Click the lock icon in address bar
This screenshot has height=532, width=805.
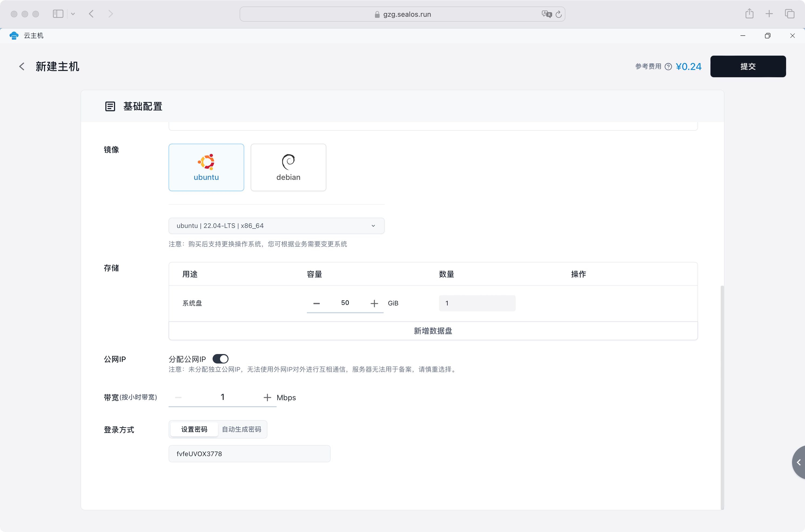click(x=377, y=14)
